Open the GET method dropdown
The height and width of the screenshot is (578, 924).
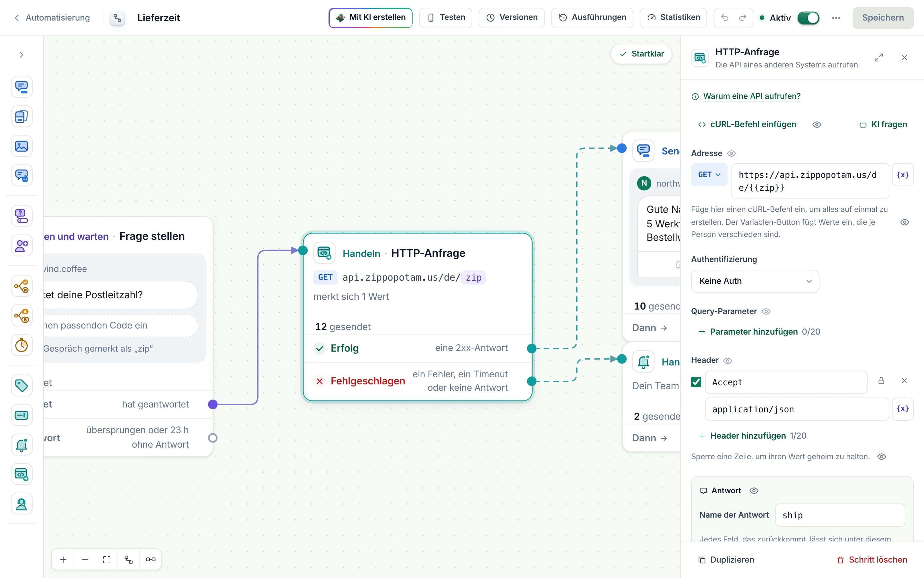(x=709, y=175)
